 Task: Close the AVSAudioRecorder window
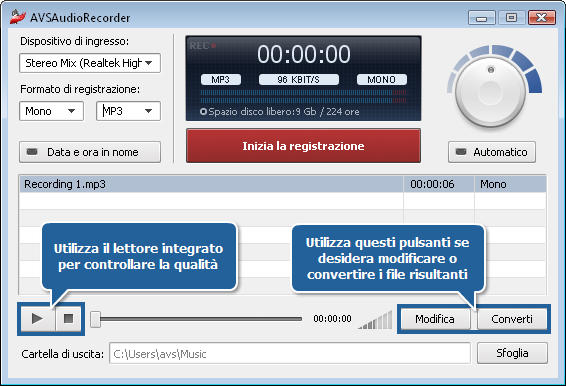coord(541,17)
